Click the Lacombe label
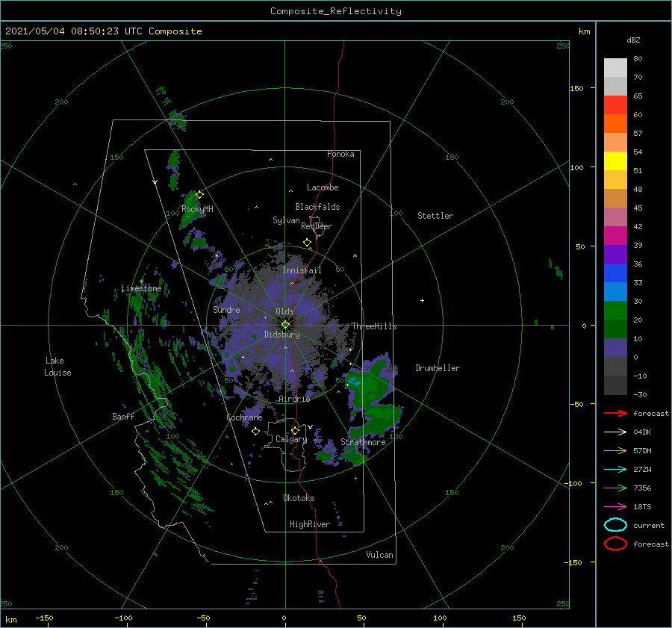Viewport: 672px width, 628px height. coord(323,187)
